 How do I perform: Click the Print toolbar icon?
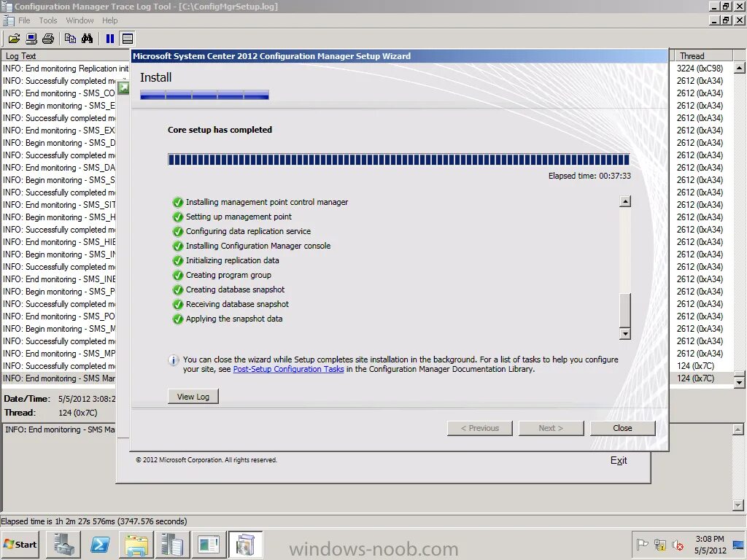(x=48, y=39)
